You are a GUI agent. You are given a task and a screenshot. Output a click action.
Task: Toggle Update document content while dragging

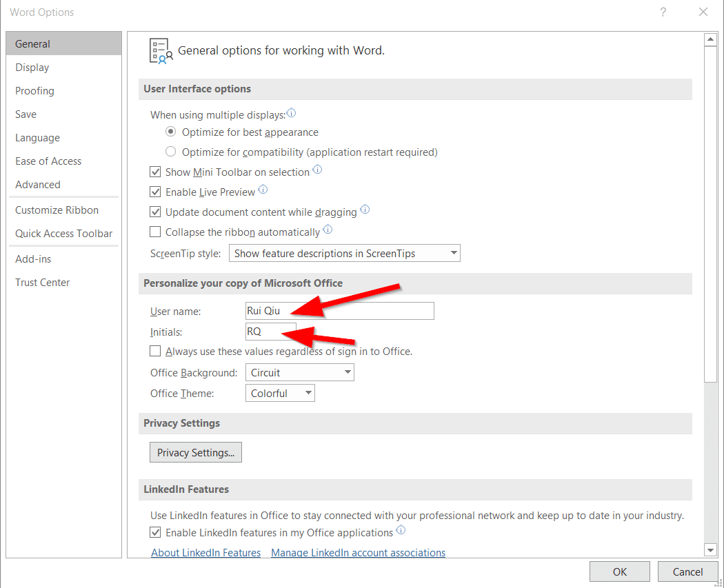[x=155, y=212]
